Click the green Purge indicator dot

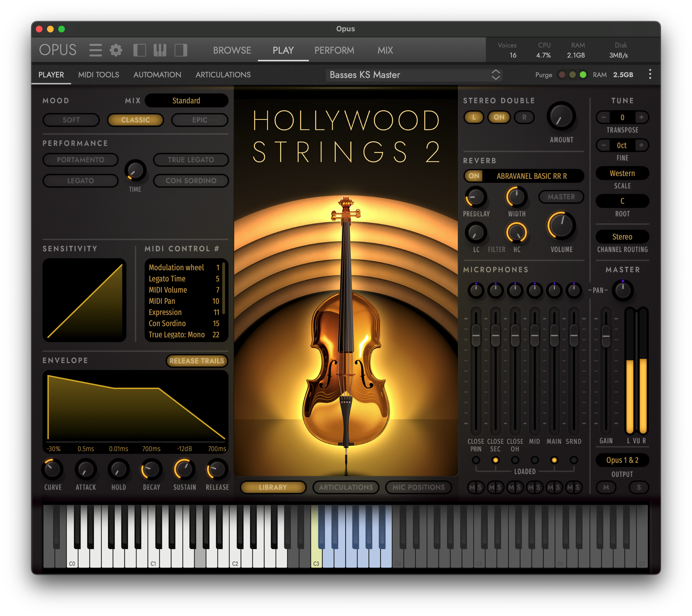[x=583, y=74]
